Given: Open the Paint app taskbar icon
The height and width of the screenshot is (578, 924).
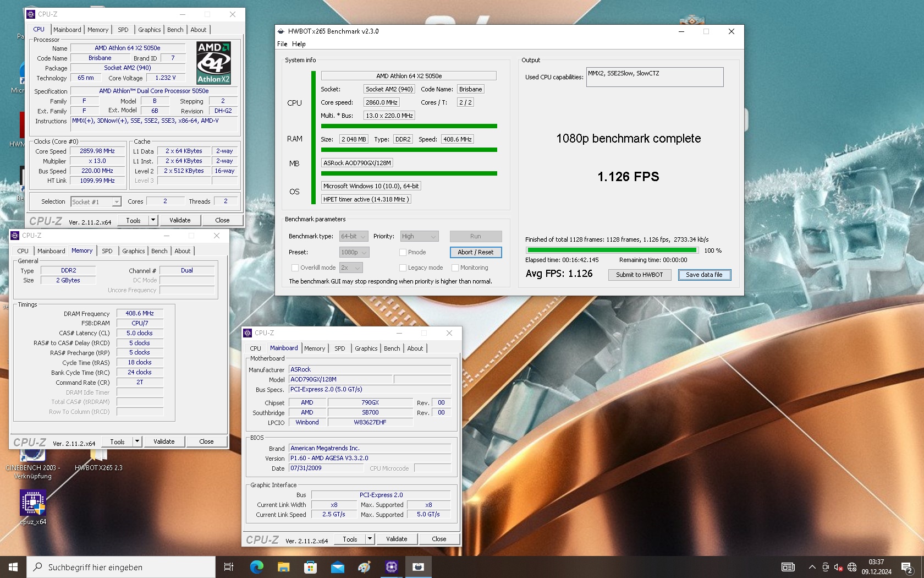Looking at the screenshot, I should 364,567.
